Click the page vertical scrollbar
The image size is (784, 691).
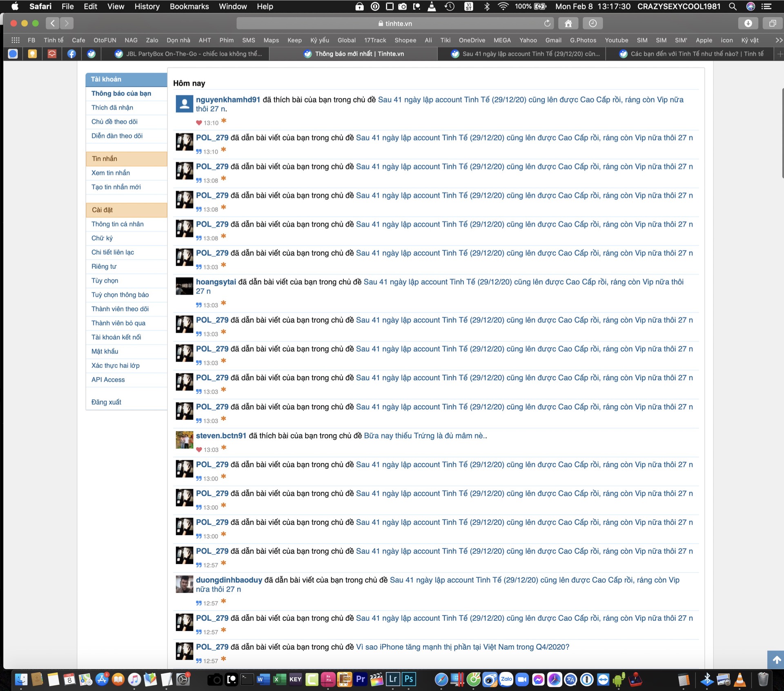coord(782,133)
